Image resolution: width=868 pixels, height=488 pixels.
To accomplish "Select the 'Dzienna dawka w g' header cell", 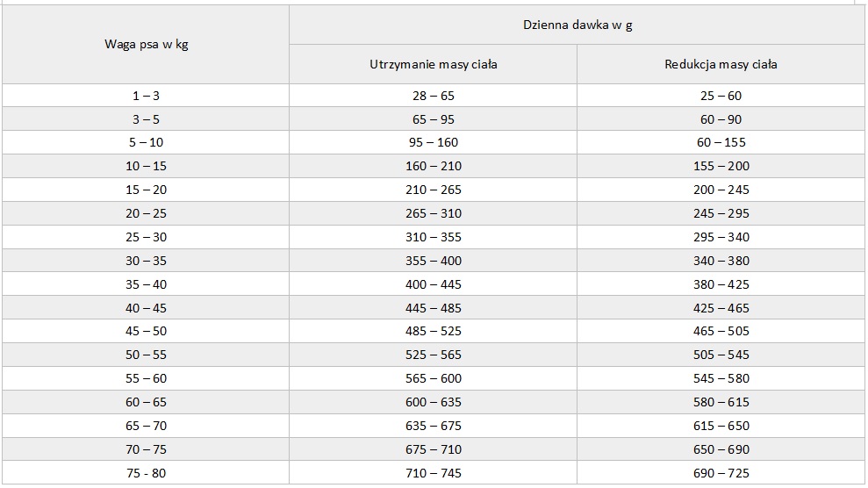I will [x=577, y=25].
